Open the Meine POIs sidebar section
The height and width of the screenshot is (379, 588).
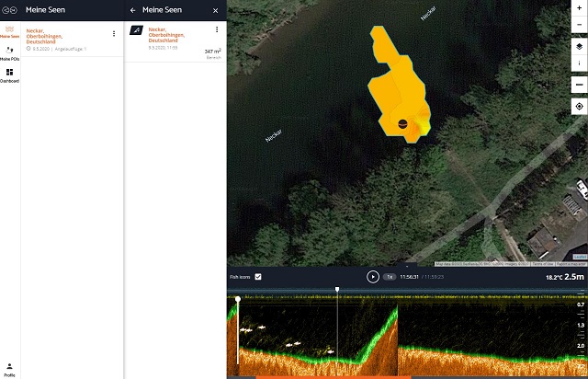pyautogui.click(x=10, y=53)
